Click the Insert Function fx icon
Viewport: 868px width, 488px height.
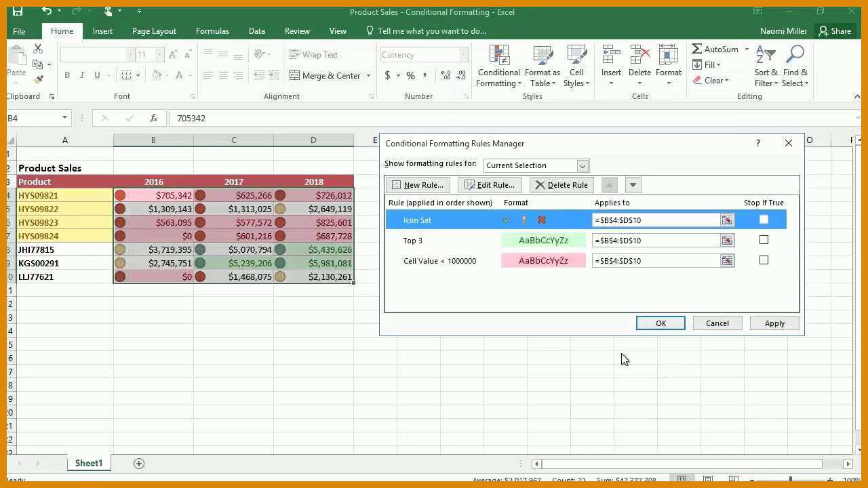click(x=154, y=118)
